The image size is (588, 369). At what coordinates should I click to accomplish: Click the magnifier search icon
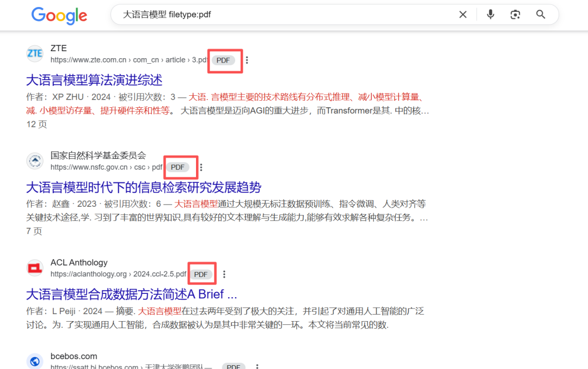540,14
